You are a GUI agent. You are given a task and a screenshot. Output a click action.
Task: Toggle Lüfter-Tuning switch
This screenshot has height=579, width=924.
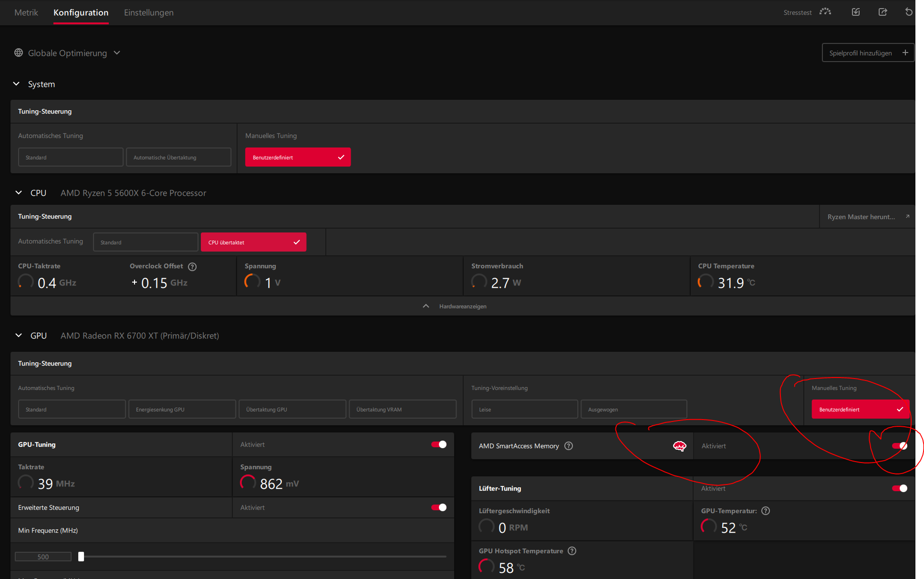[899, 488]
